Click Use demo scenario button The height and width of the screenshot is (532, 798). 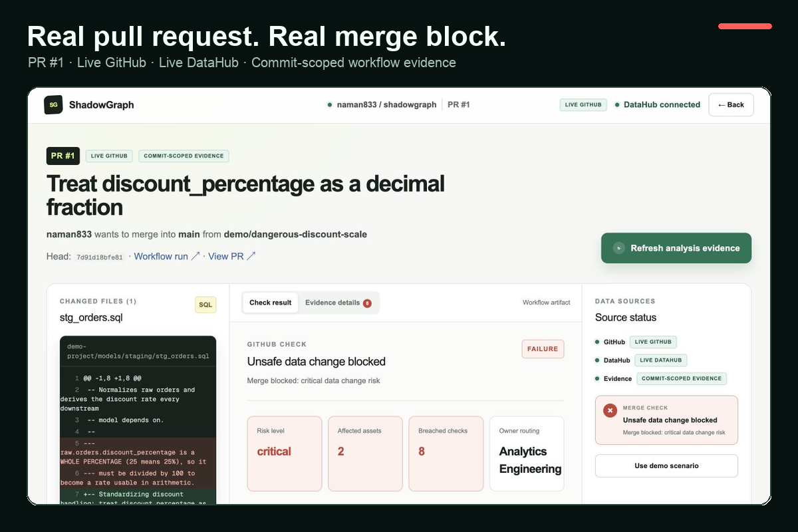coord(666,465)
